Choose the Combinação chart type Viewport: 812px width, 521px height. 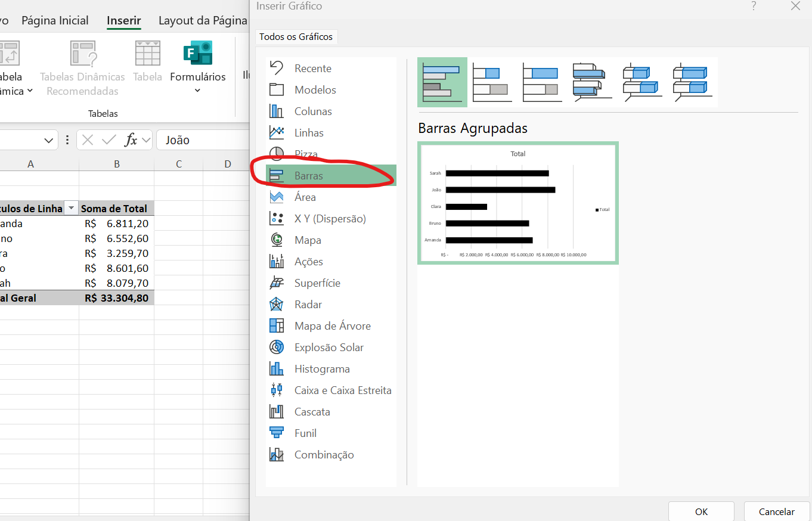coord(331,455)
